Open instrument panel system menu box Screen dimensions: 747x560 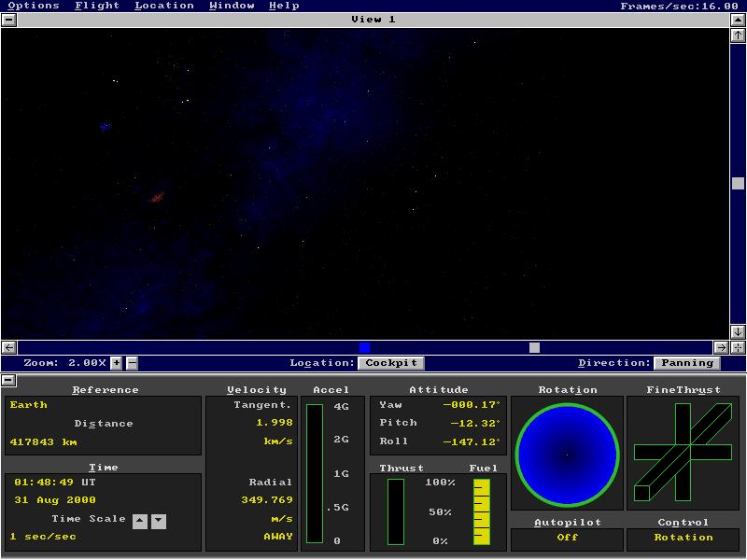(x=8, y=380)
